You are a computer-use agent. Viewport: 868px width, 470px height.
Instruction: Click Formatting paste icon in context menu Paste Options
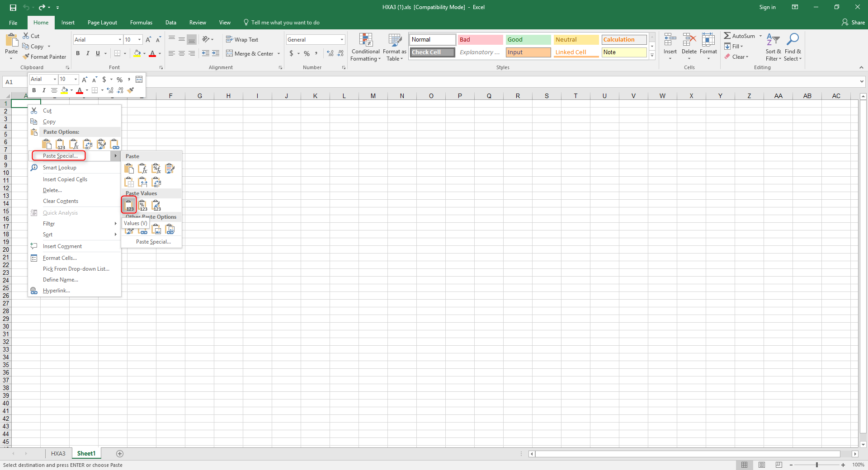(x=101, y=144)
